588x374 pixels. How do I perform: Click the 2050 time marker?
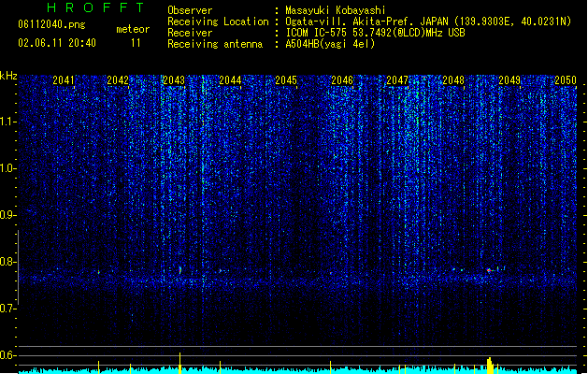click(566, 80)
